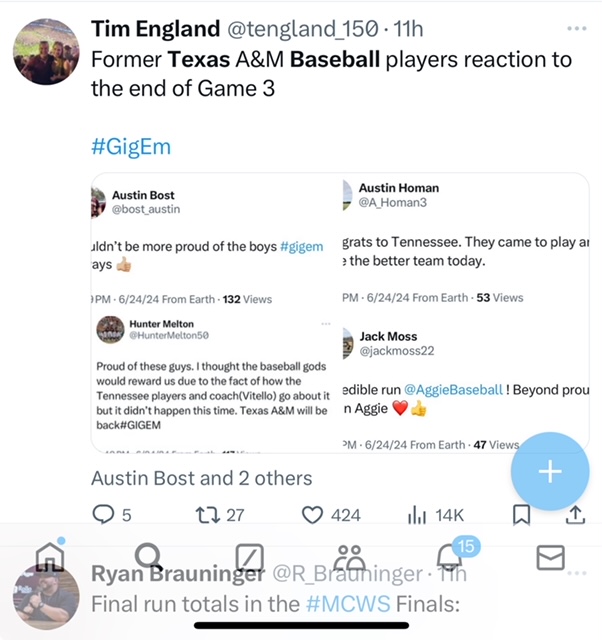Open the reply comment icon

click(104, 515)
